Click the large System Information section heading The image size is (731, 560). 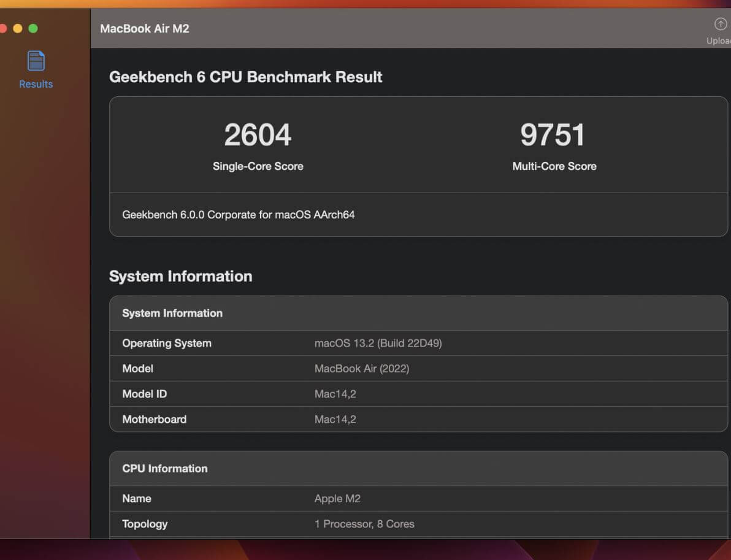[x=180, y=276]
